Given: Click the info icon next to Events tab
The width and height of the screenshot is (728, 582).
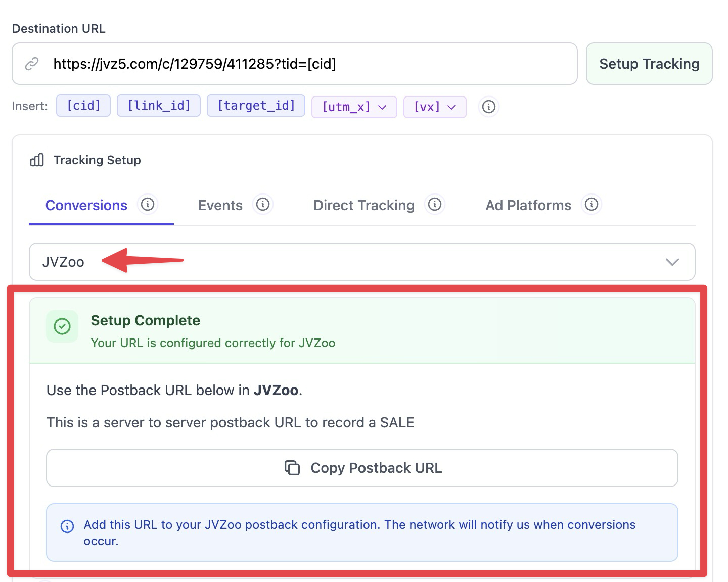Looking at the screenshot, I should tap(263, 204).
